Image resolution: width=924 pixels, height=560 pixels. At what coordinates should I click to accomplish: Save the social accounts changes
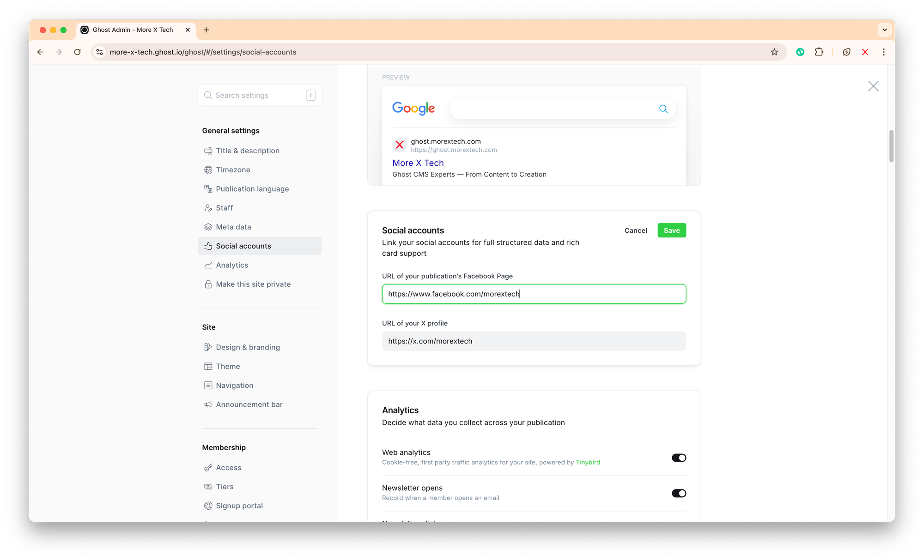[671, 230]
